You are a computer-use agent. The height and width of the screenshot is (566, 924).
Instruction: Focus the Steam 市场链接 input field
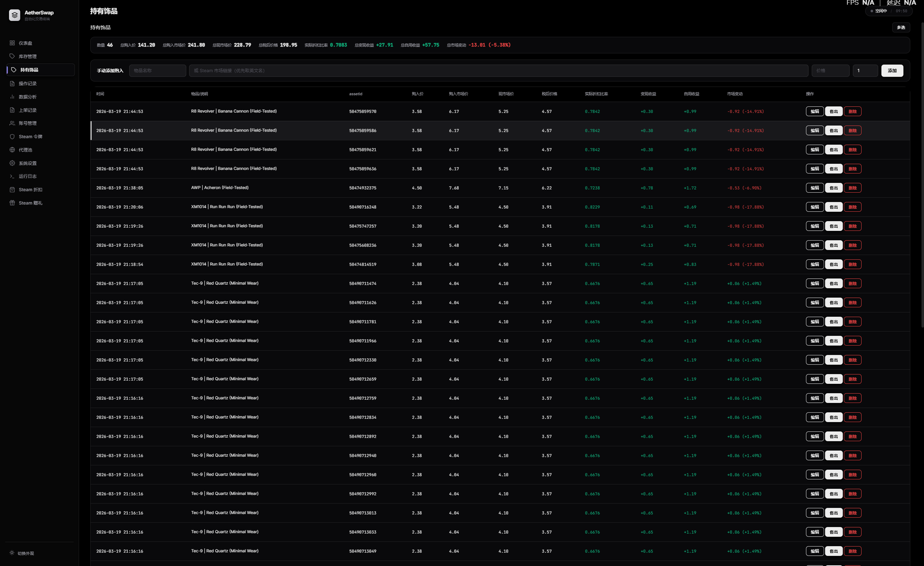(498, 70)
